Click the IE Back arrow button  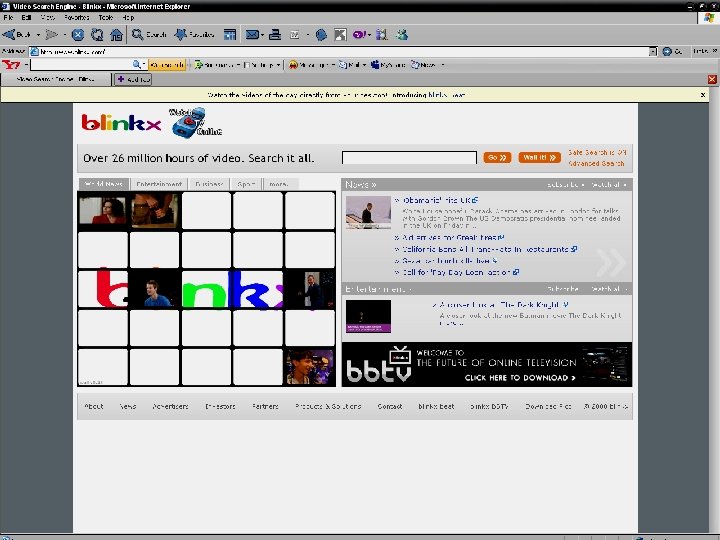tap(17, 34)
